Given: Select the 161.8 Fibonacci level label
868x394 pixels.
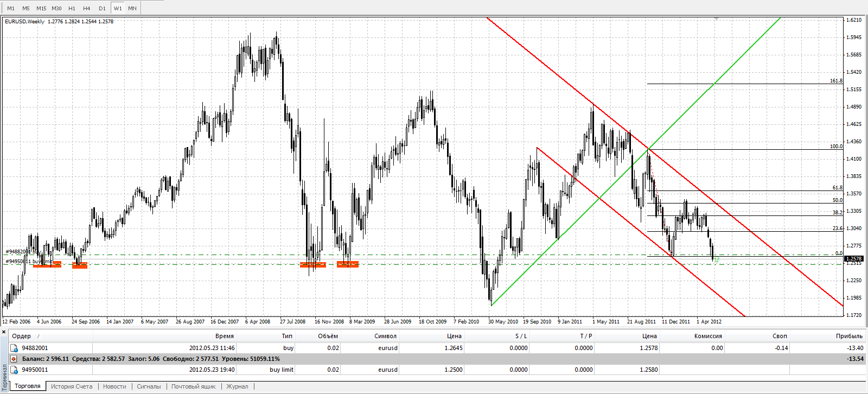Looking at the screenshot, I should pos(836,81).
